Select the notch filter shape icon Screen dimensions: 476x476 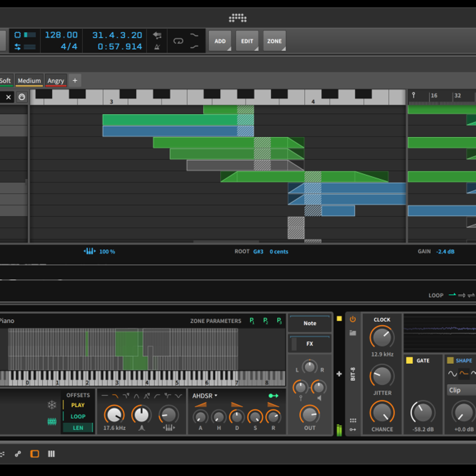point(178,396)
